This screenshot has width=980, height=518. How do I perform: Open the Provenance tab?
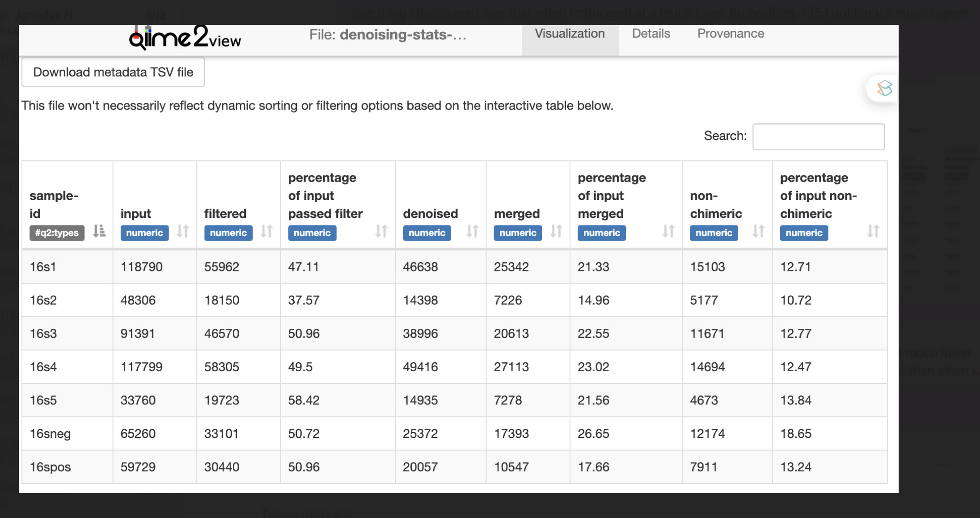[731, 34]
